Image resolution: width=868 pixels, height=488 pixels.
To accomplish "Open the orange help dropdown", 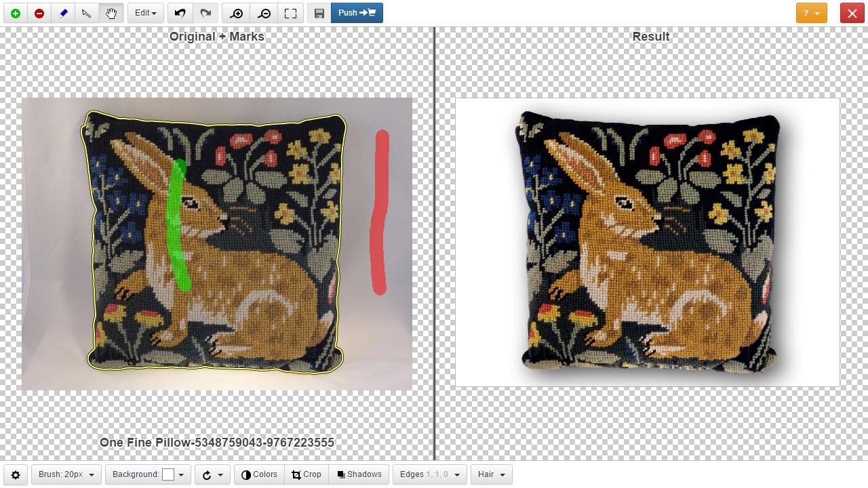I will click(811, 13).
